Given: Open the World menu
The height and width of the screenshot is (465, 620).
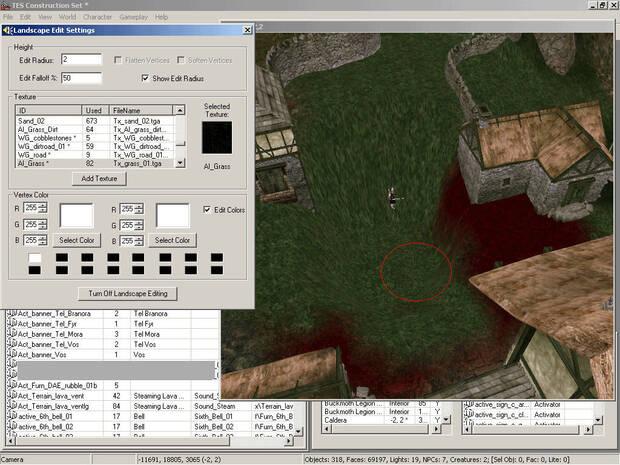Looking at the screenshot, I should [66, 17].
